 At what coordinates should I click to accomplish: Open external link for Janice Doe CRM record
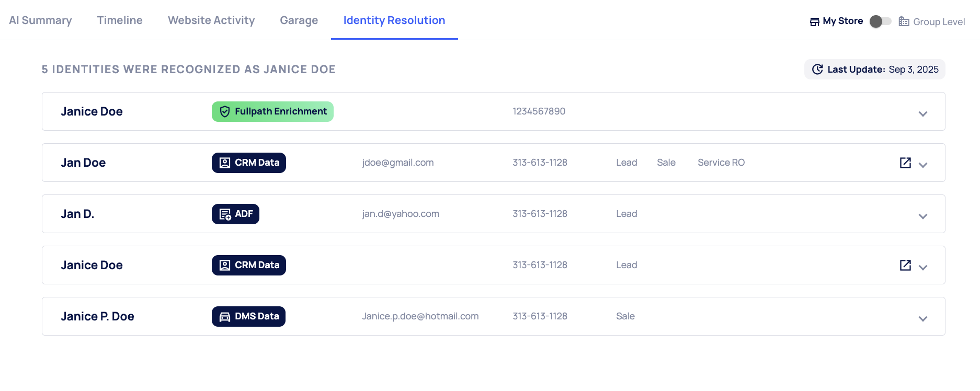[x=905, y=265]
